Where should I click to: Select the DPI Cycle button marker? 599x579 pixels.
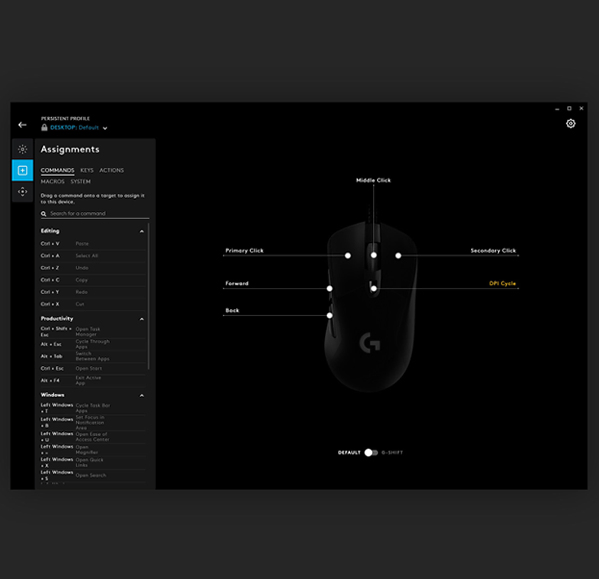374,288
